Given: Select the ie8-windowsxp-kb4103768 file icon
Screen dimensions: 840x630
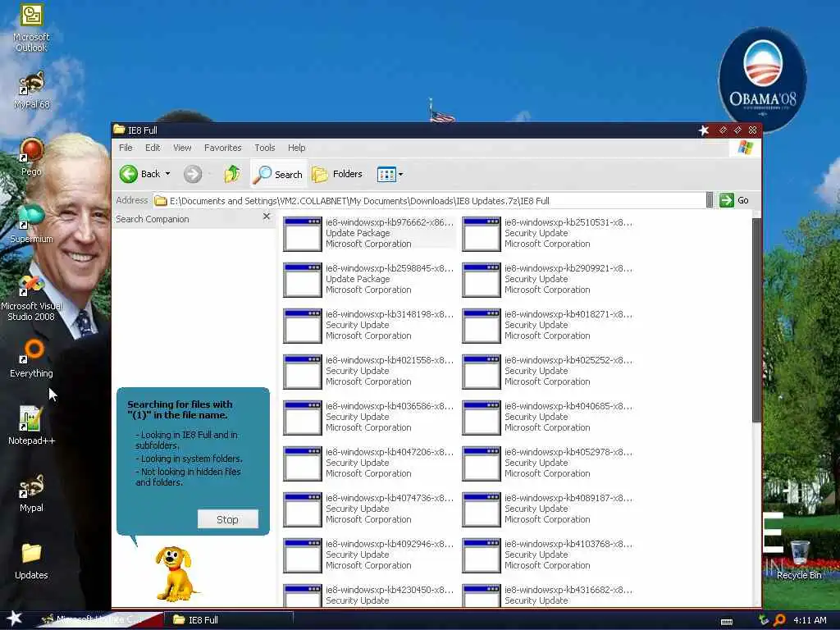Looking at the screenshot, I should 482,556.
